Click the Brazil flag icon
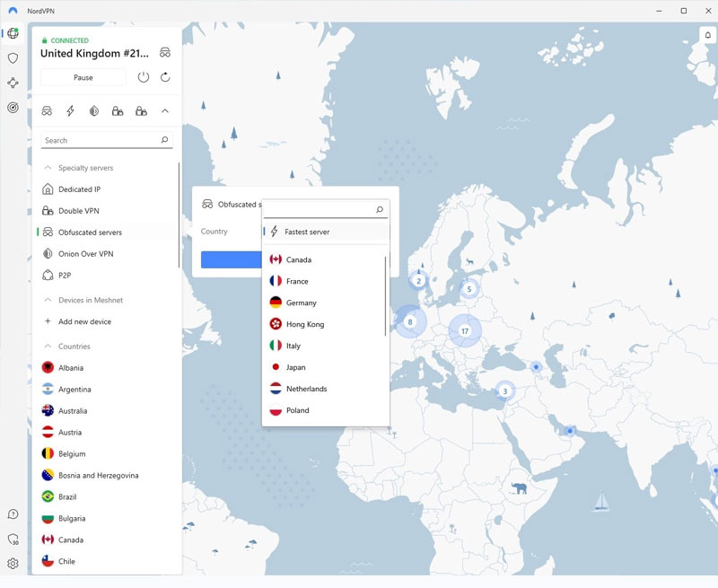718x588 pixels. click(x=48, y=496)
